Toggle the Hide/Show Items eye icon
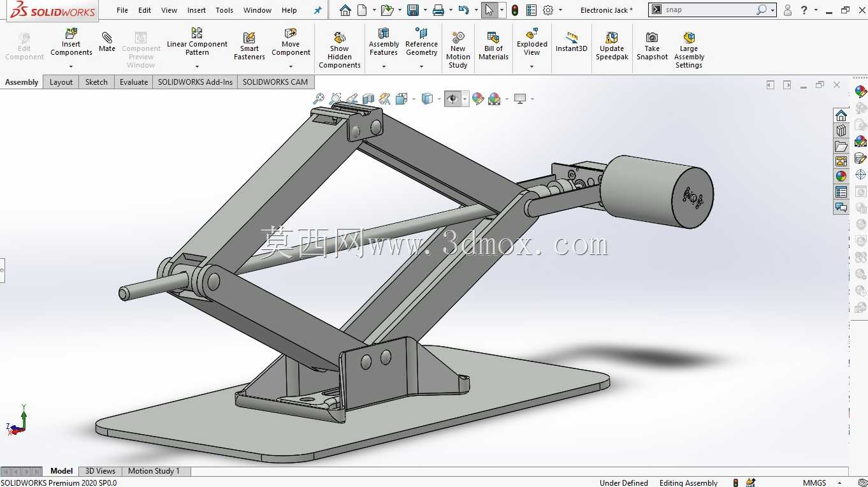This screenshot has height=487, width=868. (452, 99)
